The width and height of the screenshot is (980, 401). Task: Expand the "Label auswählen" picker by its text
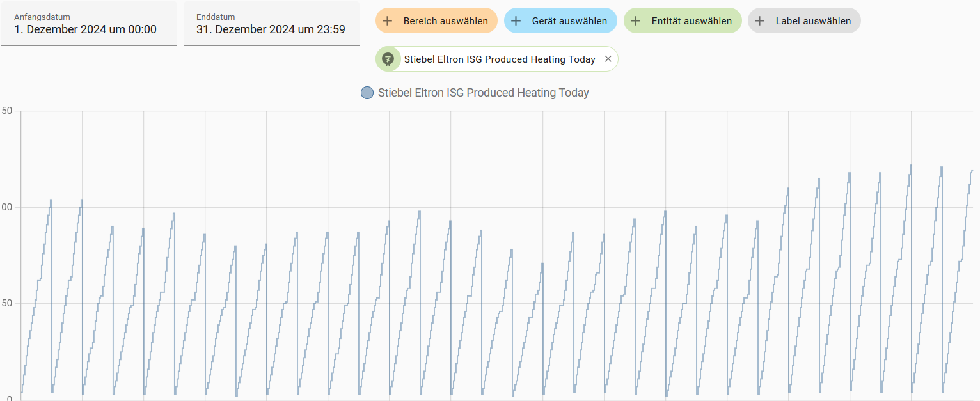[813, 21]
